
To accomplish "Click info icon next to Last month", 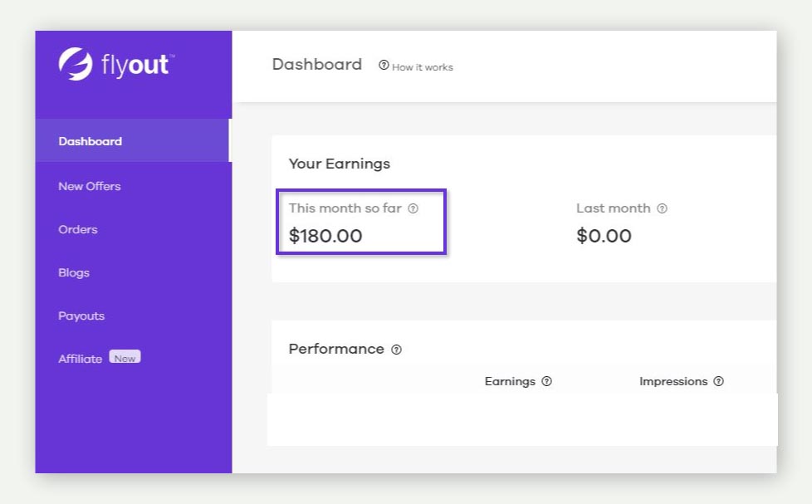I will pyautogui.click(x=662, y=208).
